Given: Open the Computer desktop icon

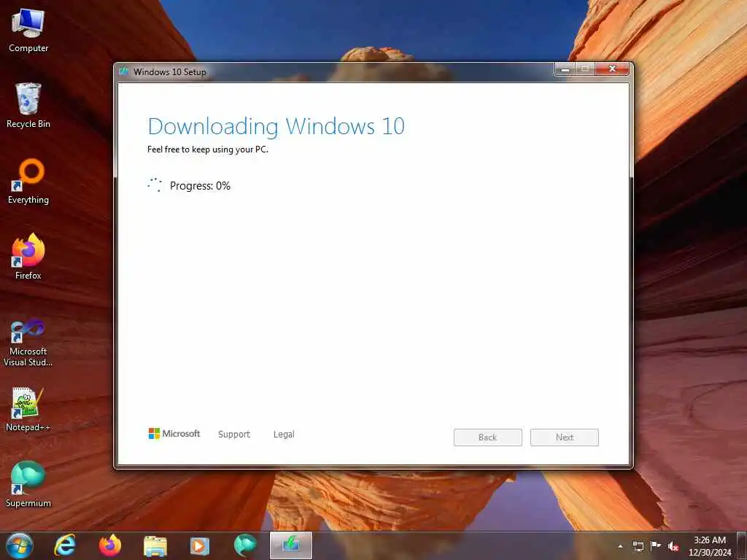Looking at the screenshot, I should click(x=28, y=30).
